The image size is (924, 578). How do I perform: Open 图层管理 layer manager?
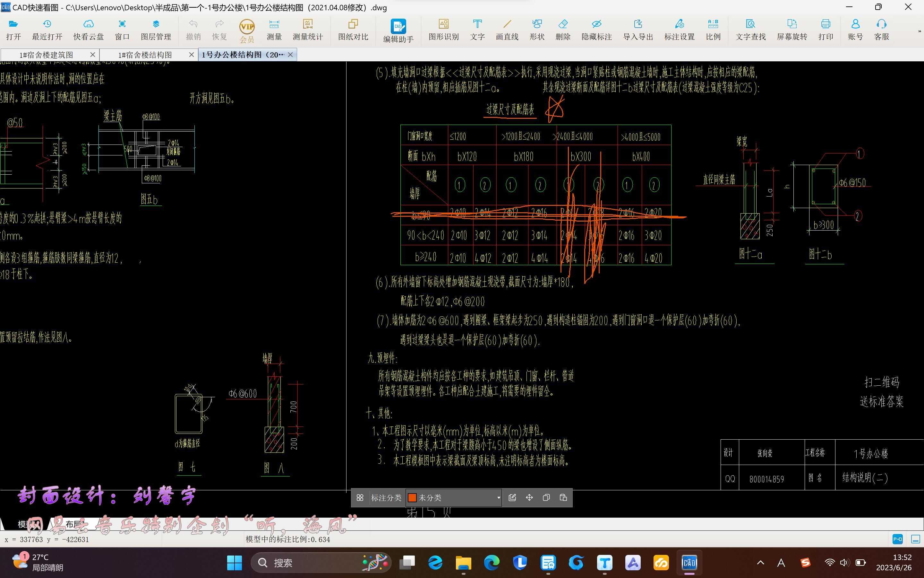[x=156, y=30]
